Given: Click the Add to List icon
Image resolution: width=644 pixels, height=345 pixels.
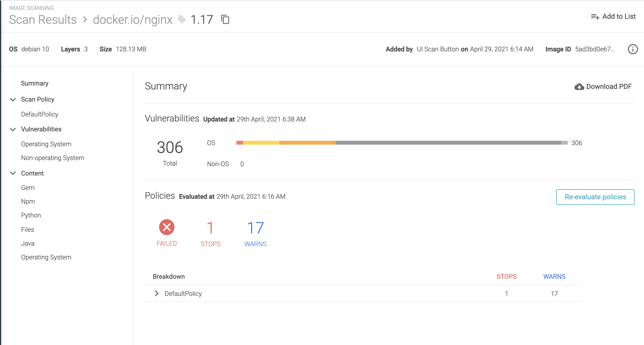Looking at the screenshot, I should tap(595, 17).
